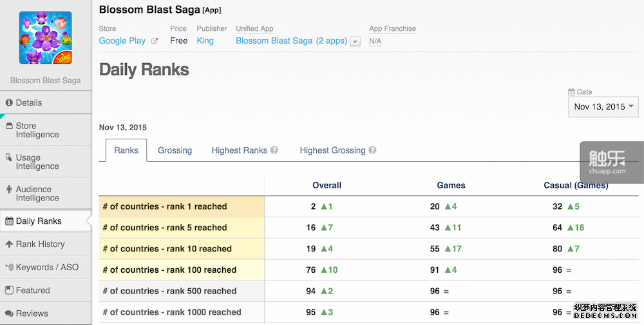Switch to the Highest Grossing tab

pos(332,150)
